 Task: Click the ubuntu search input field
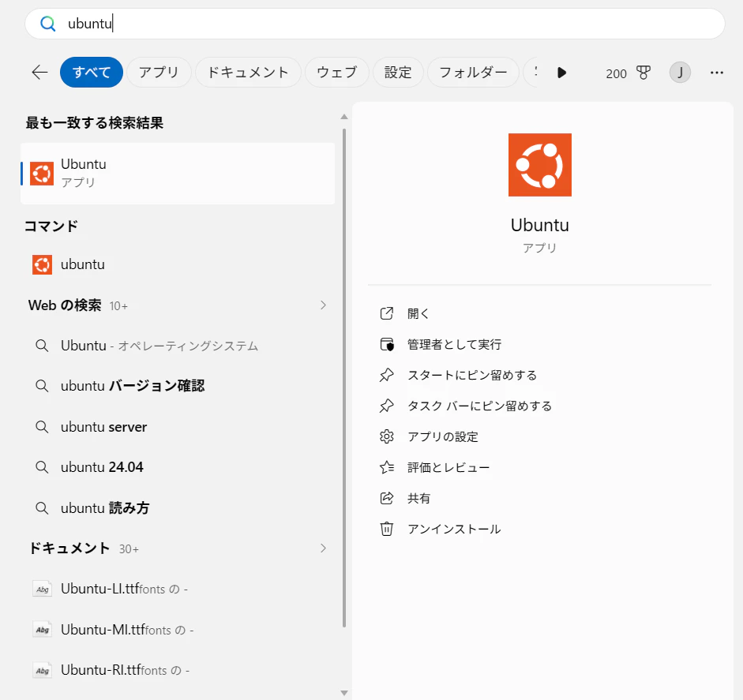point(374,24)
